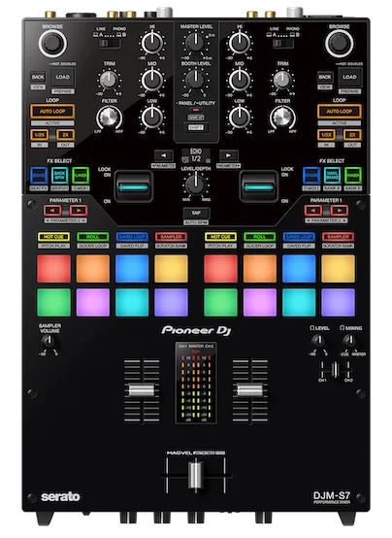392x538 pixels.
Task: Select the right deck SAMPLER pad mode
Action: tap(338, 237)
